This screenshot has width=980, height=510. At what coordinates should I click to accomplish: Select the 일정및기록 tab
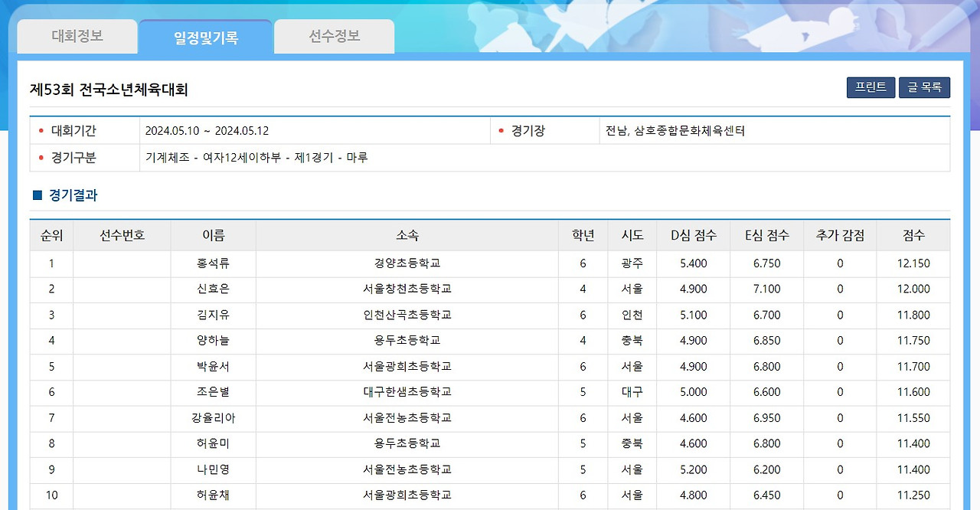tap(205, 35)
